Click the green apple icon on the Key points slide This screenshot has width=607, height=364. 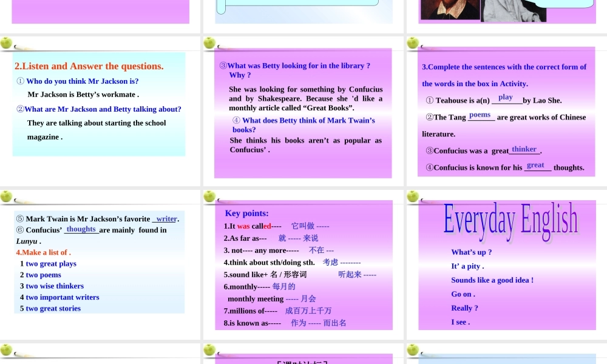[210, 197]
